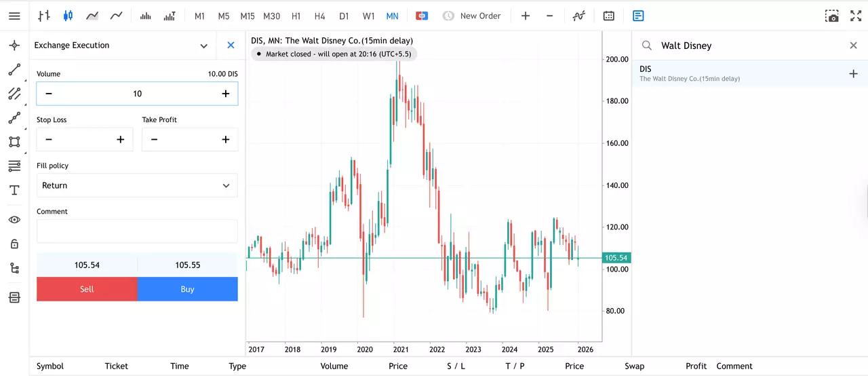Image resolution: width=868 pixels, height=376 pixels.
Task: Click the 105.54 price label on axis
Action: [616, 258]
